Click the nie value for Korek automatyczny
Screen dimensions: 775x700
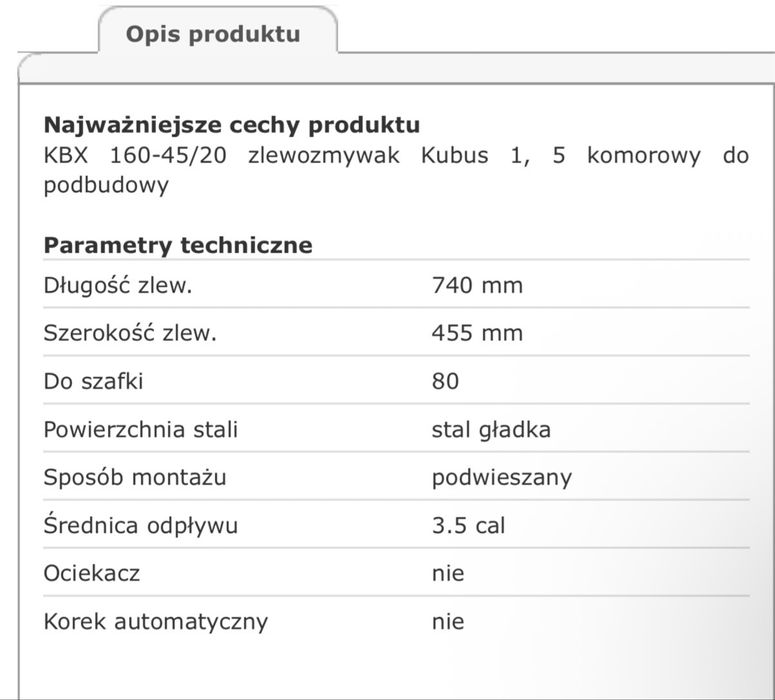[448, 621]
